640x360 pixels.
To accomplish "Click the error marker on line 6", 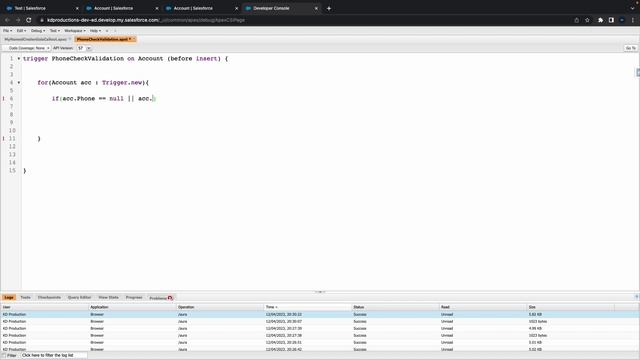I will point(4,99).
